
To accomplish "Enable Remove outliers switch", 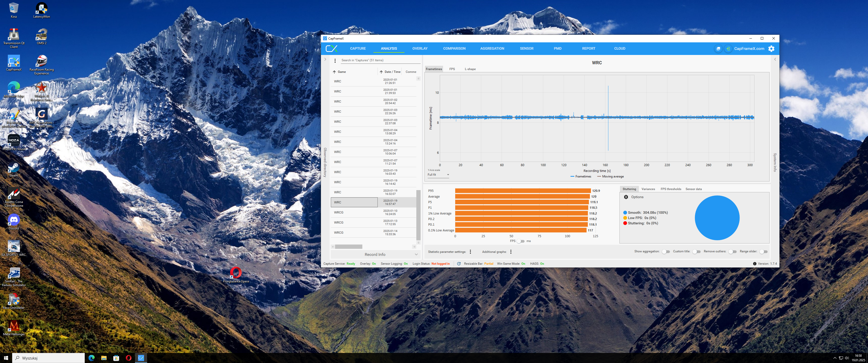I will (732, 252).
